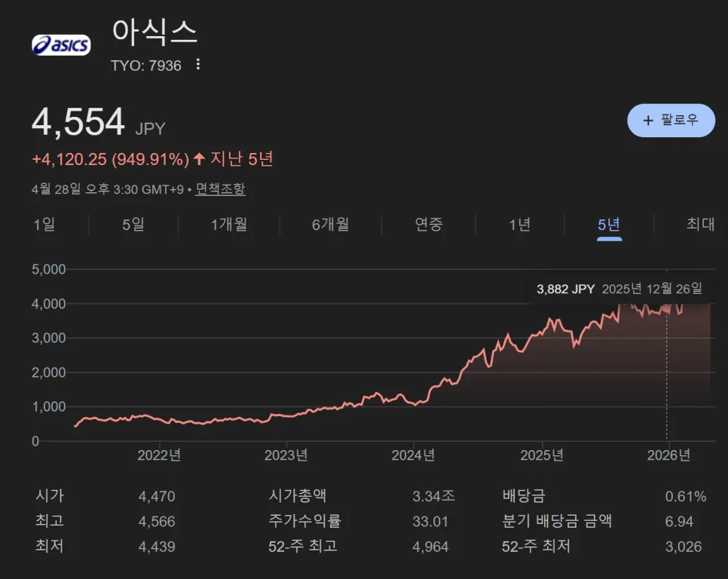
Task: Click the 주가수익률 value 33.01
Action: tap(430, 522)
